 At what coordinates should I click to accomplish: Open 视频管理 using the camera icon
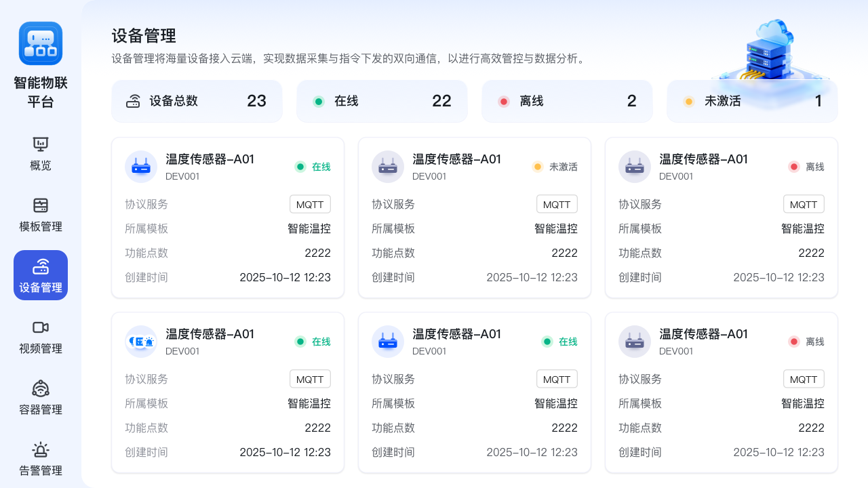click(40, 327)
